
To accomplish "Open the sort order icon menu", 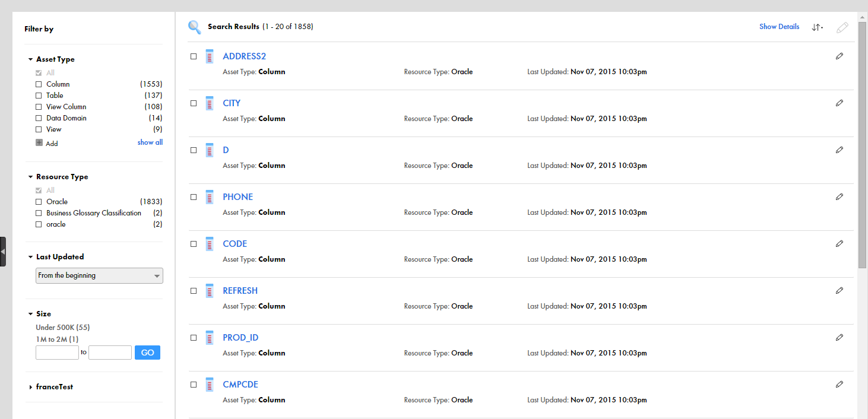I will [817, 27].
